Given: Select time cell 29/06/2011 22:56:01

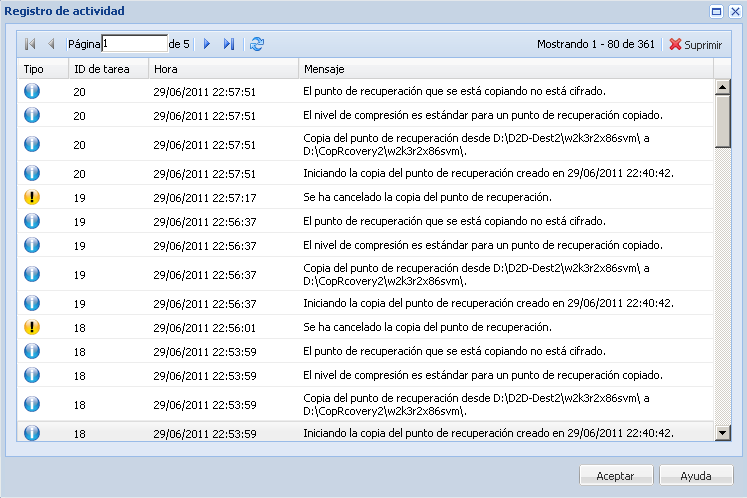Looking at the screenshot, I should 205,328.
